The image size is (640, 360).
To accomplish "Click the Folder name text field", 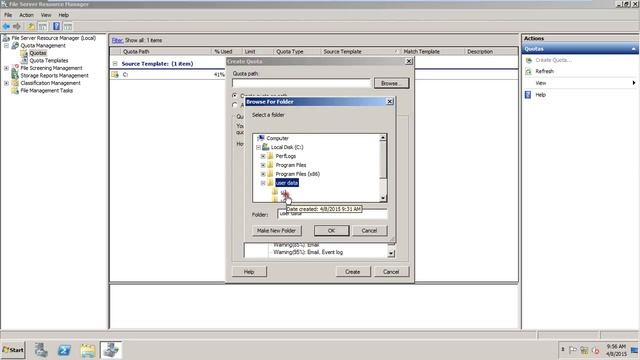I will [x=332, y=214].
